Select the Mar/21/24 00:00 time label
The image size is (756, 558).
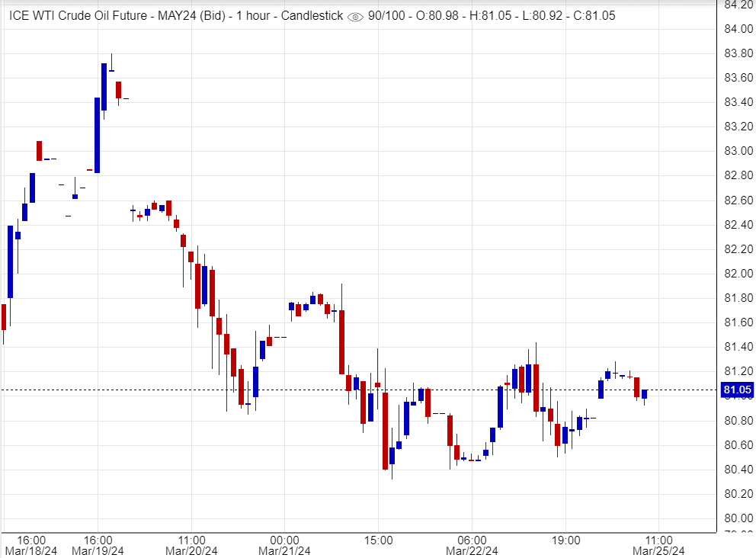click(x=284, y=544)
